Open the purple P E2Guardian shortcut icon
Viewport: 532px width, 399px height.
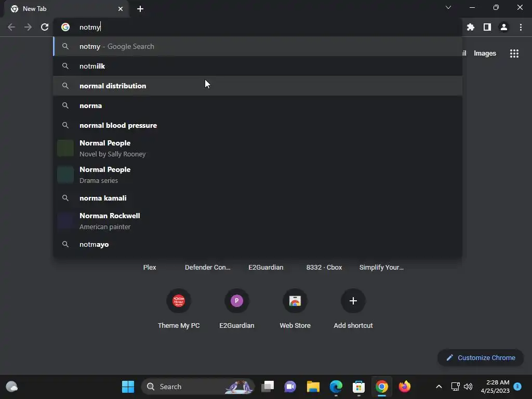coord(237,301)
